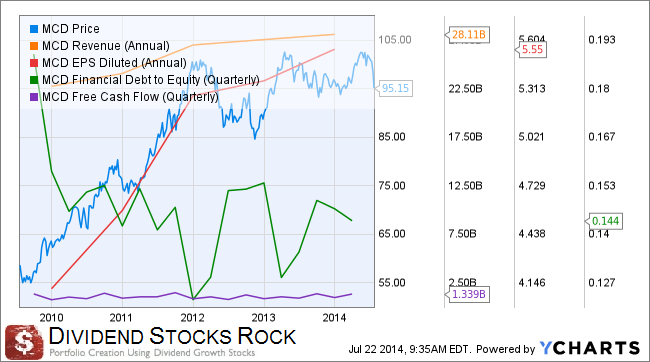
Task: Click the 7.50B revenue axis label
Action: [462, 234]
